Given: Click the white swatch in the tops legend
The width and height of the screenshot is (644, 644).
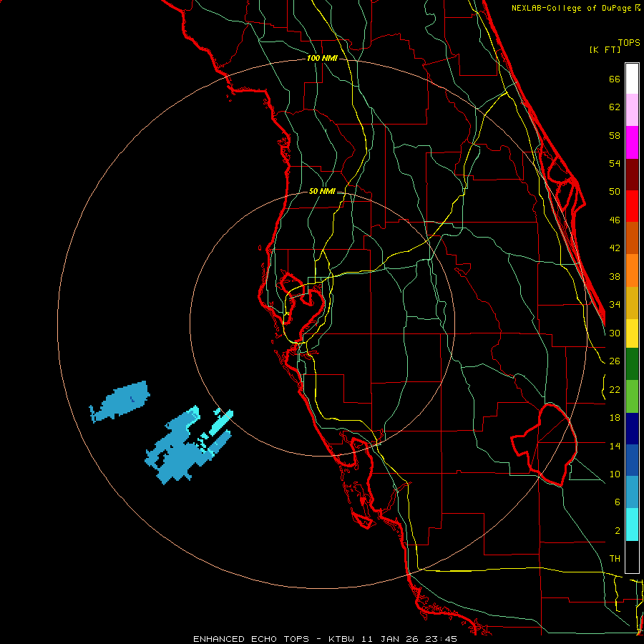Looking at the screenshot, I should click(x=632, y=79).
